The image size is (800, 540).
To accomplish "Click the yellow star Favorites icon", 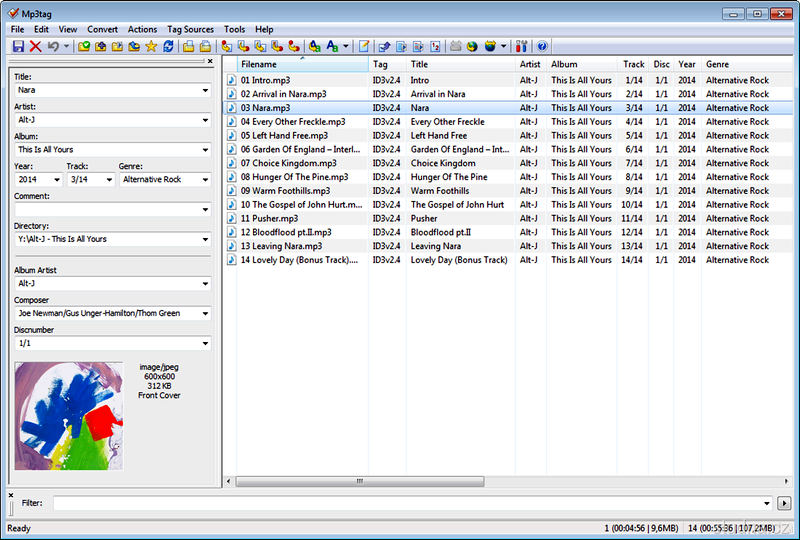I will (x=151, y=46).
